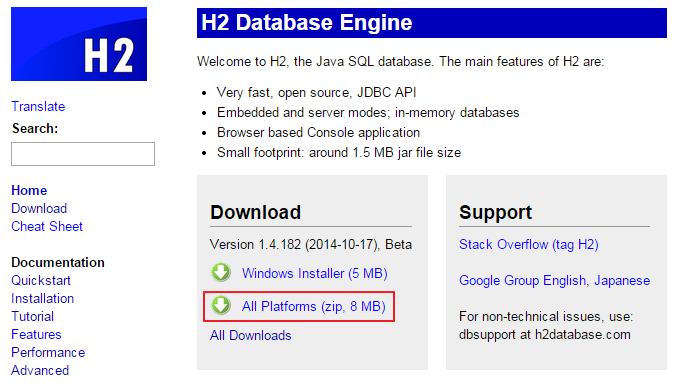675x389 pixels.
Task: Open the Performance documentation link
Action: (48, 352)
